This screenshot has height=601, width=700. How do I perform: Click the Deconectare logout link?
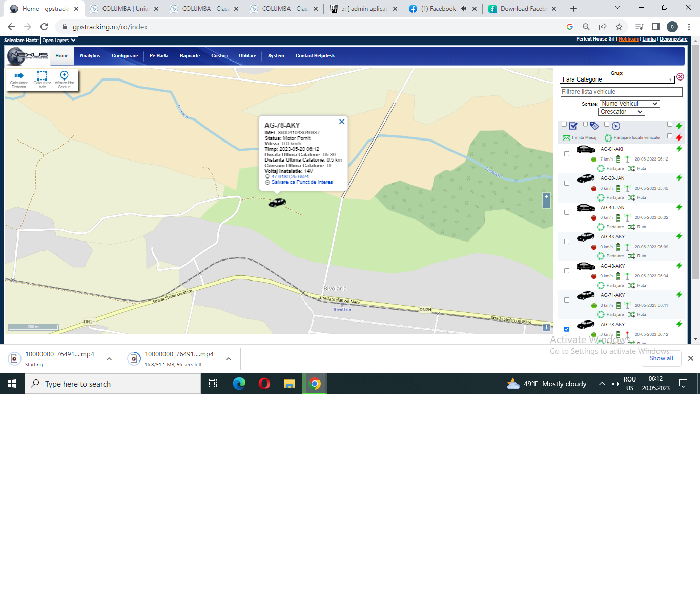coord(673,39)
